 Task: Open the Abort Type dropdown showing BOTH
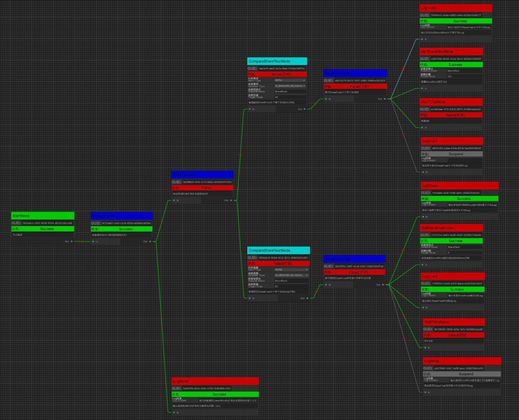290,80
